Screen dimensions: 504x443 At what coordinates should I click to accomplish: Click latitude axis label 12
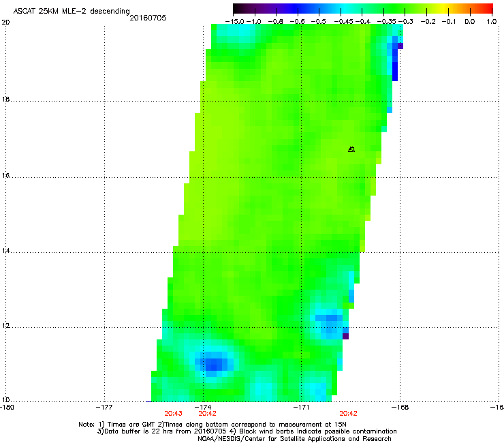pyautogui.click(x=5, y=326)
